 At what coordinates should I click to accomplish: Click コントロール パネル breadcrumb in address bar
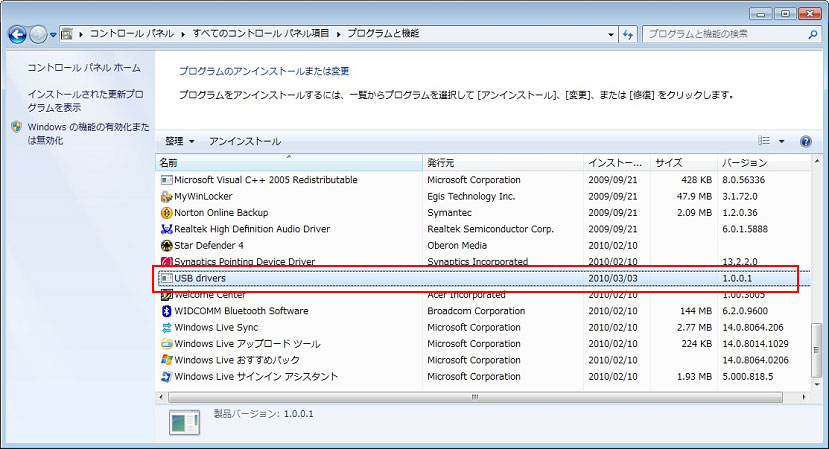click(131, 33)
